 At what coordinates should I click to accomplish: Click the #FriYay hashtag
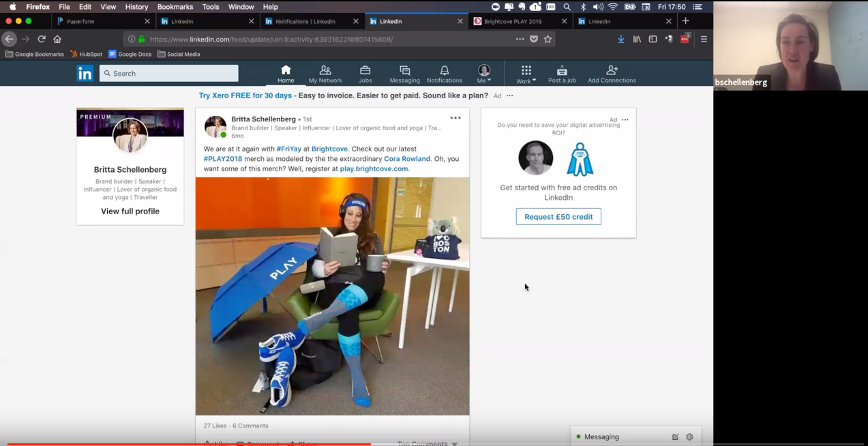point(289,149)
